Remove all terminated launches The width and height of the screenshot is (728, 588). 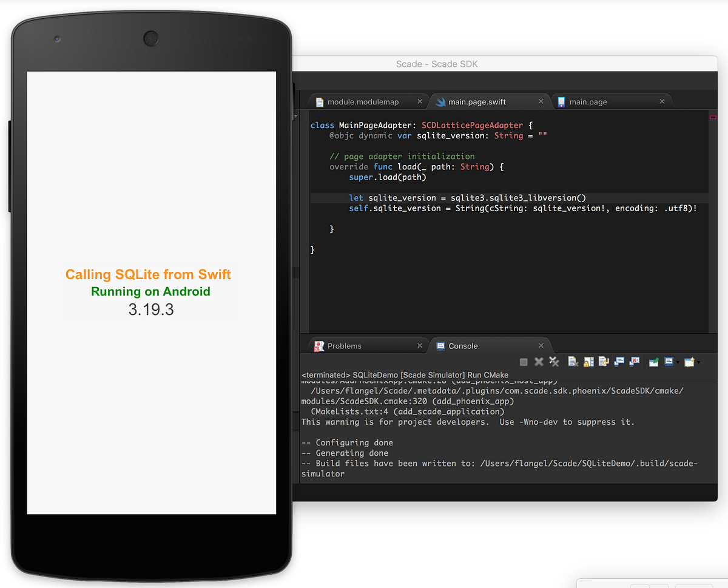point(554,362)
